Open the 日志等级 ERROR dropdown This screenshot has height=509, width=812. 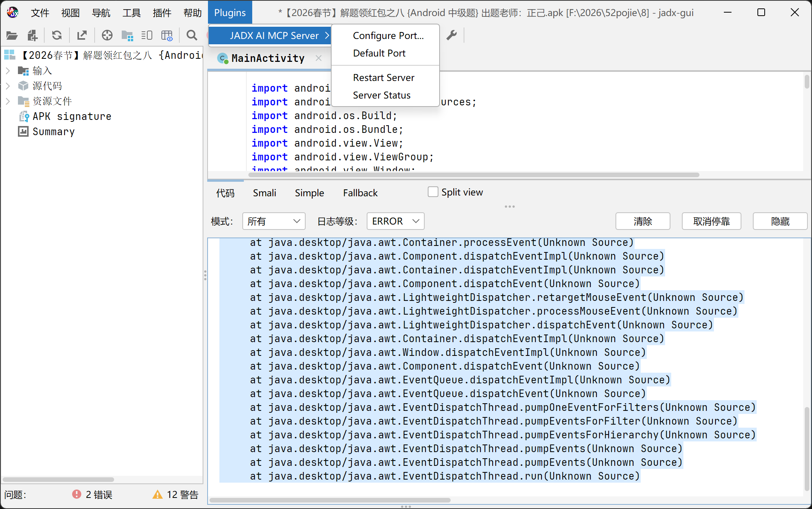tap(395, 221)
